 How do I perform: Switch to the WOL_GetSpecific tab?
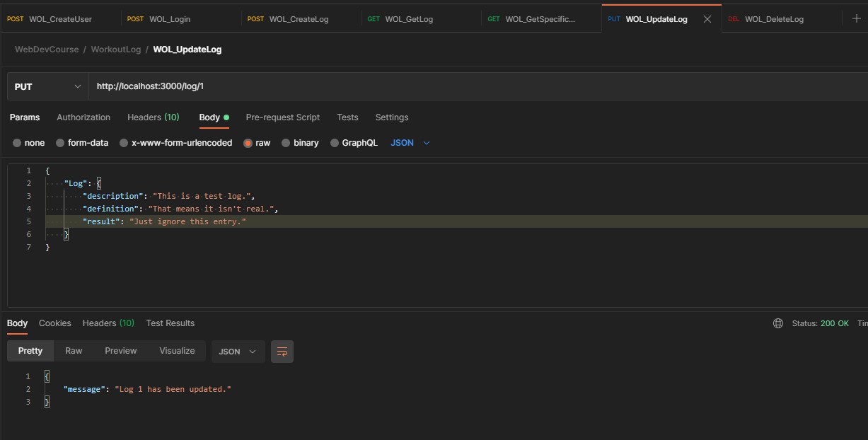pos(541,19)
